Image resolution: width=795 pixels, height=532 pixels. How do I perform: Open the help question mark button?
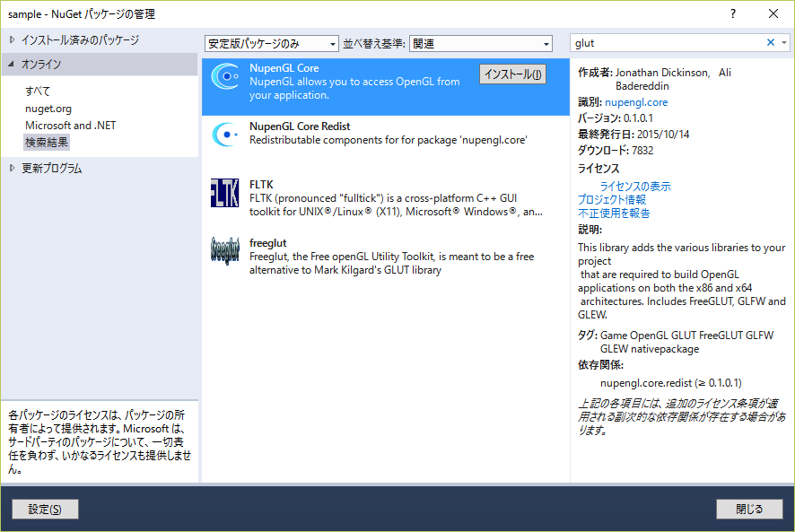(x=732, y=13)
